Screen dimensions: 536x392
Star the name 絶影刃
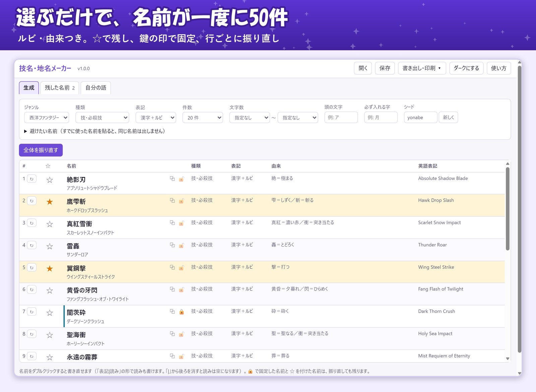point(50,180)
